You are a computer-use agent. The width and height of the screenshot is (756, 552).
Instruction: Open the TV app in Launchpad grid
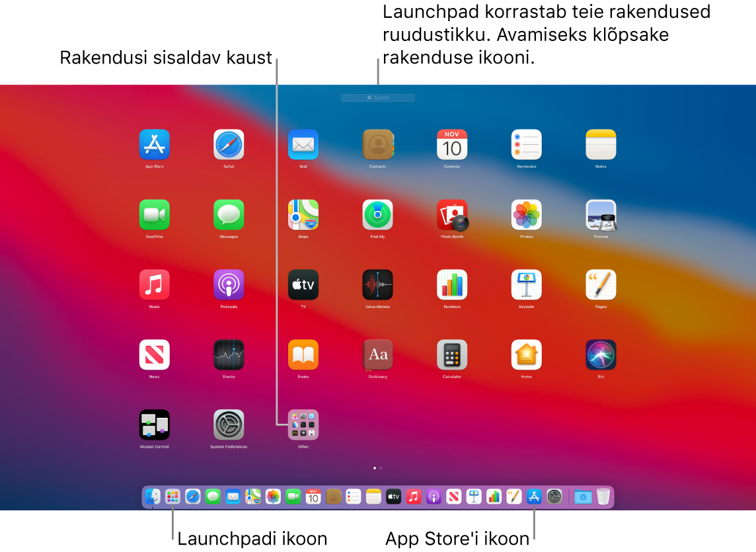303,285
